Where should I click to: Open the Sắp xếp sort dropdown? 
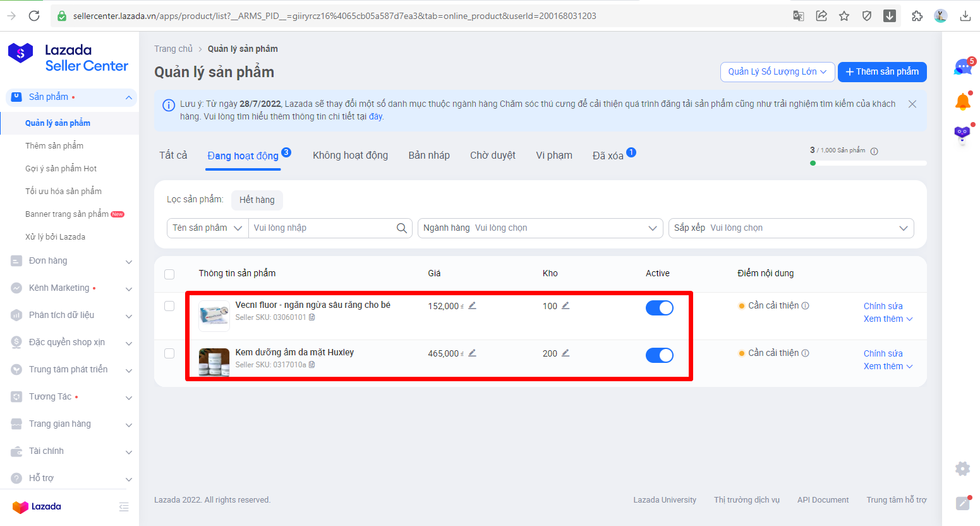(x=790, y=228)
